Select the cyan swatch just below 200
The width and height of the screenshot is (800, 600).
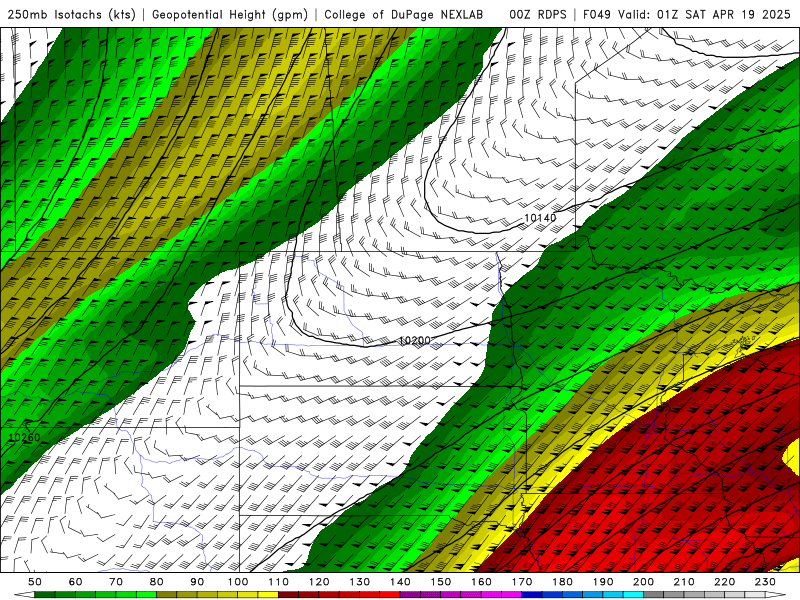tap(634, 595)
